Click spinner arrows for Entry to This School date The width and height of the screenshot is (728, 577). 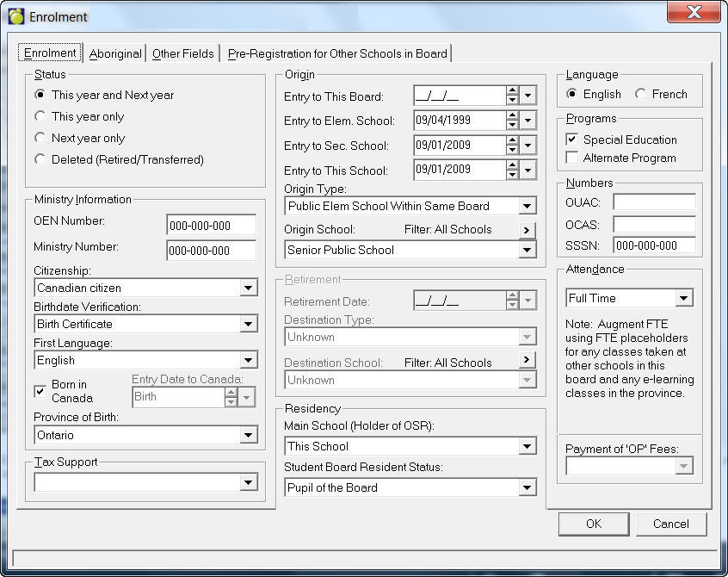(512, 171)
